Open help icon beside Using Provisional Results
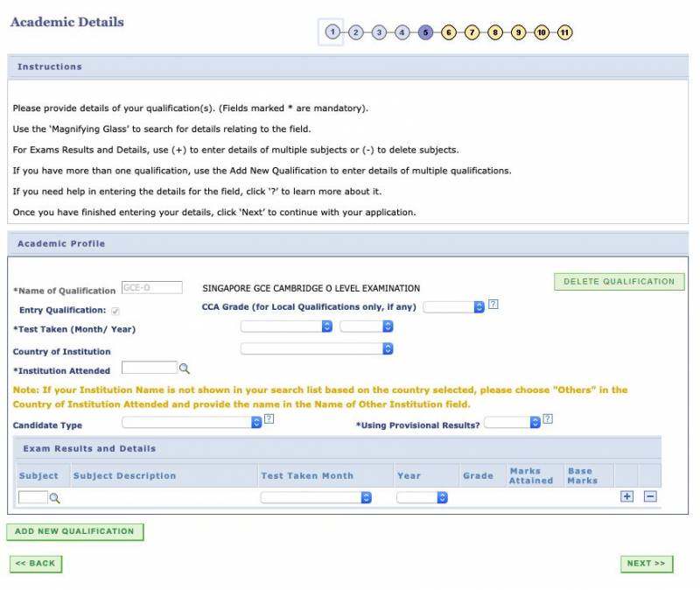 (547, 419)
